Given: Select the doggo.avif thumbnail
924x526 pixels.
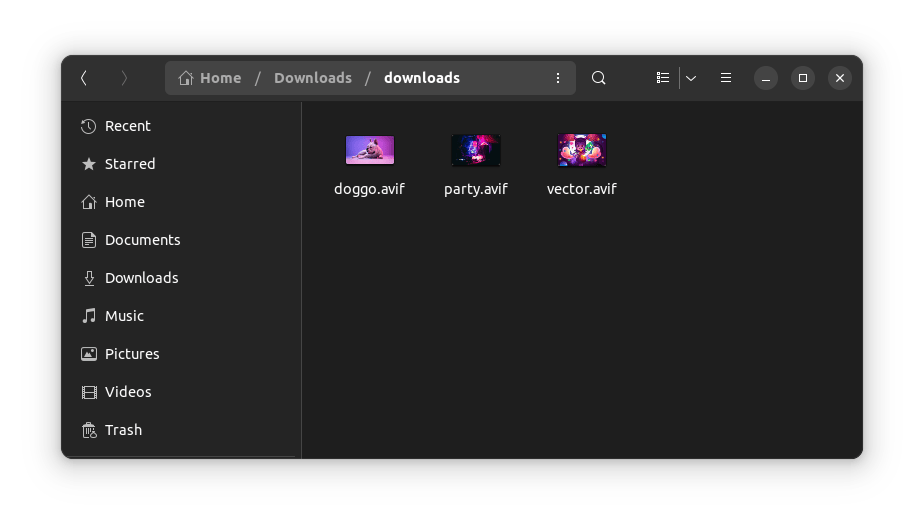Looking at the screenshot, I should [370, 150].
